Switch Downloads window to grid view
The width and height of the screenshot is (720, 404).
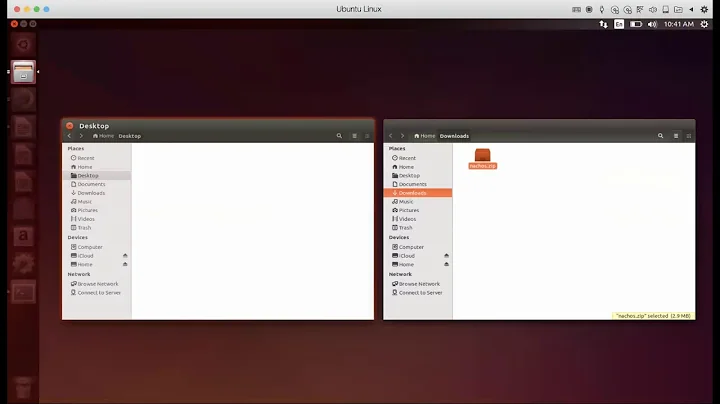(x=688, y=136)
